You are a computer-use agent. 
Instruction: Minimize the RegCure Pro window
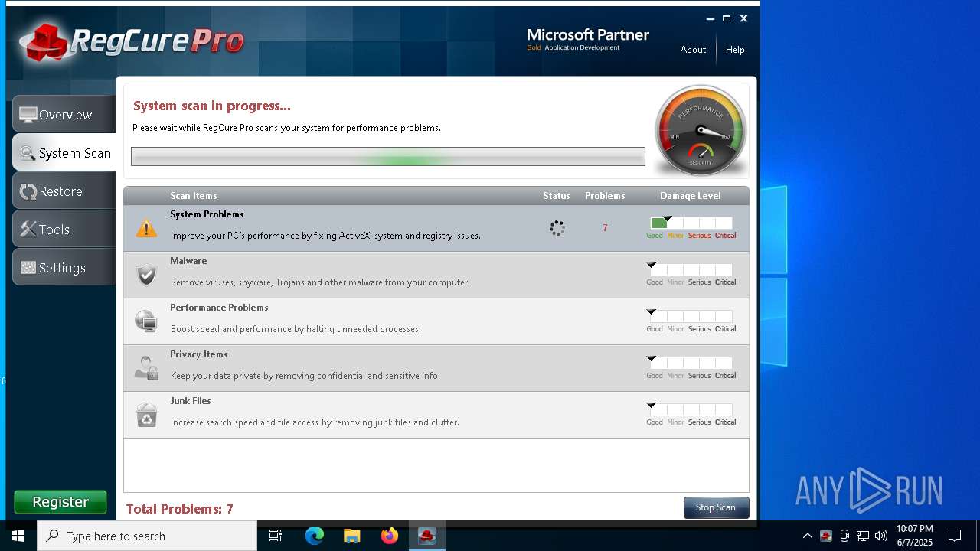click(710, 18)
